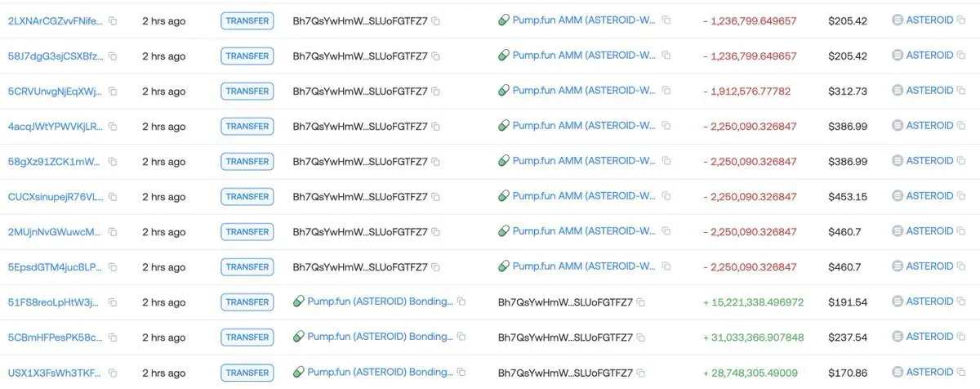This screenshot has width=980, height=389.
Task: Copy signature USX1X3FsWh3TKF icon
Action: click(113, 373)
